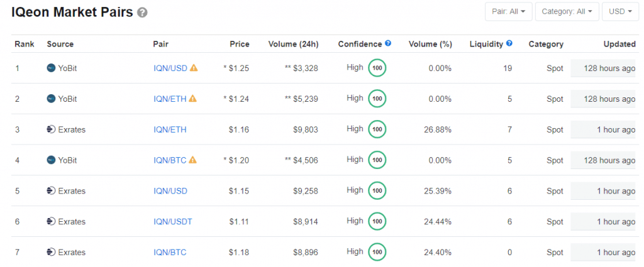Click the help icon beside IQeon Market Pairs
The width and height of the screenshot is (644, 267).
coord(142,13)
